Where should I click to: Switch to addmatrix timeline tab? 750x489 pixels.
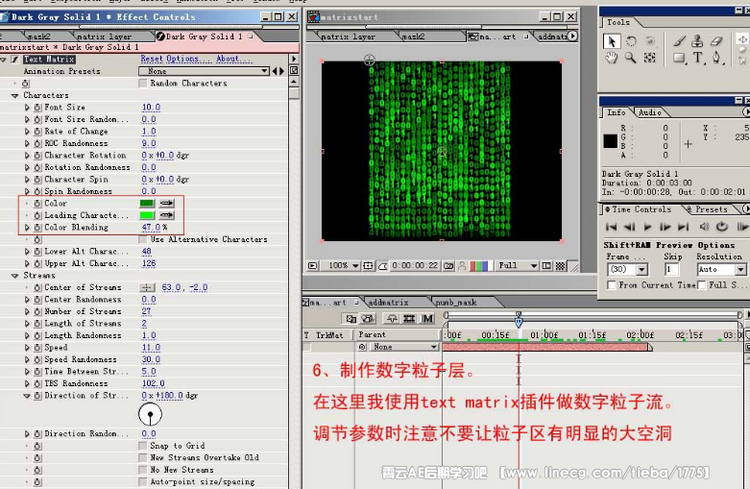tap(389, 302)
